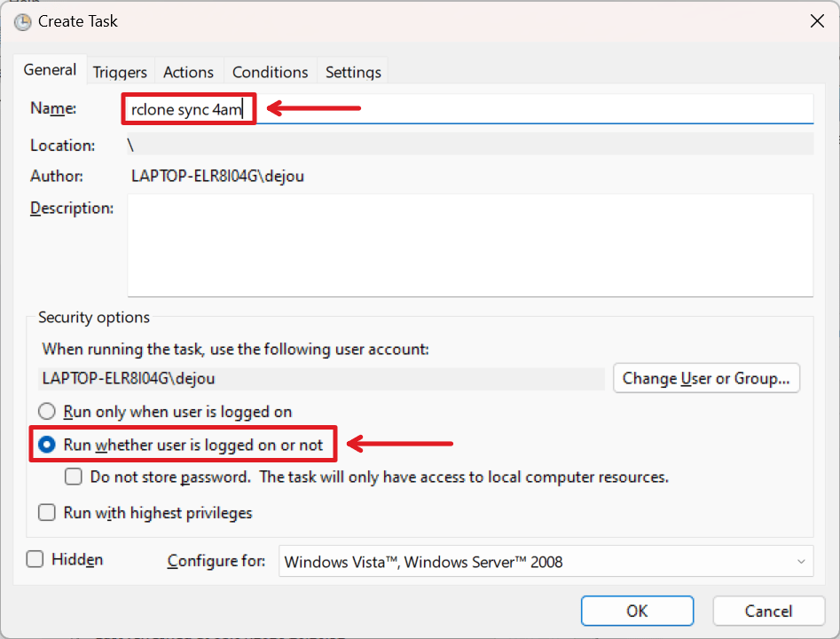Click the clock icon in the title bar

click(22, 21)
